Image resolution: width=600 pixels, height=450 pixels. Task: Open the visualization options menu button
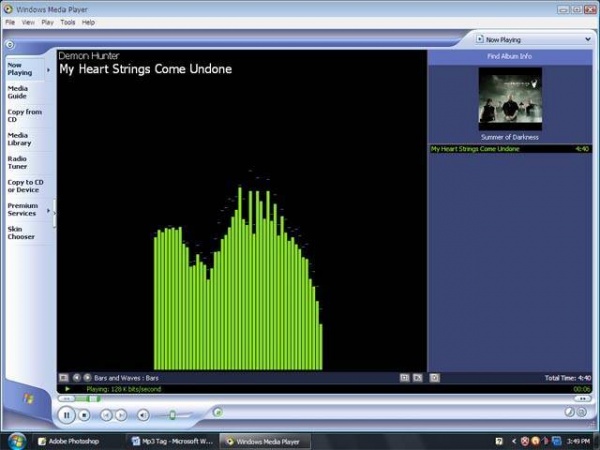point(64,378)
